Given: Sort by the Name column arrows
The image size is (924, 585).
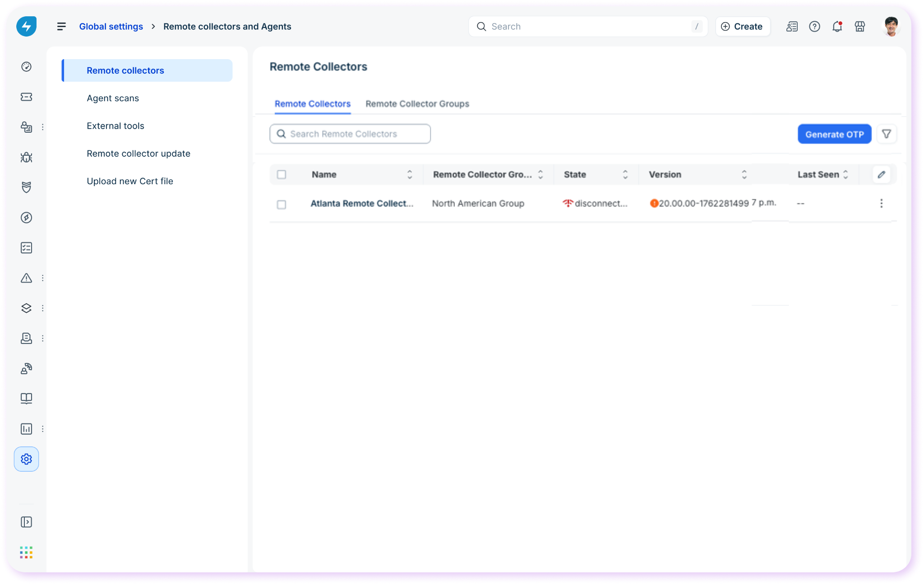Looking at the screenshot, I should tap(410, 175).
